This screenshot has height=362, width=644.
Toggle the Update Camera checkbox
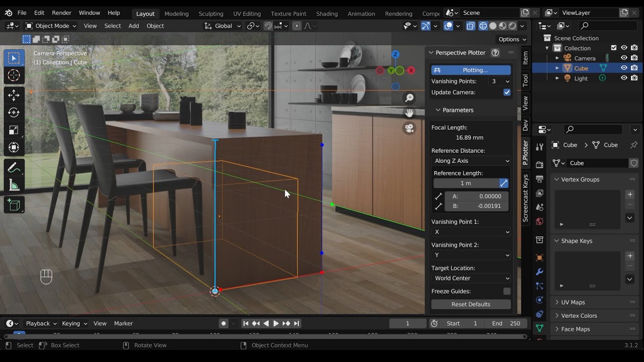[x=507, y=92]
